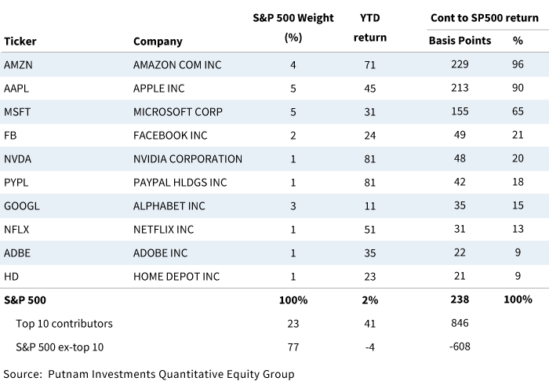Select the FB ticker cell
The image size is (549, 392).
pyautogui.click(x=10, y=135)
